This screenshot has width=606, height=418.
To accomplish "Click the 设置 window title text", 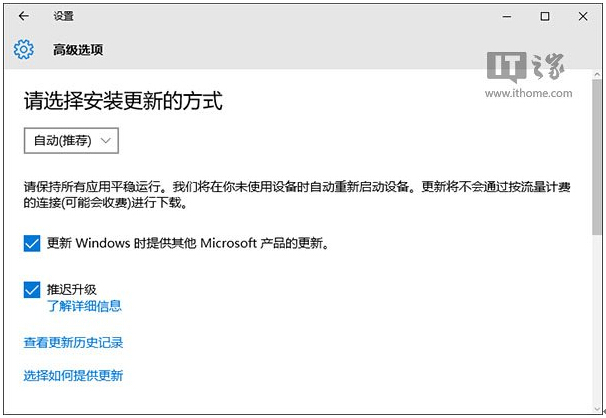I will pyautogui.click(x=63, y=16).
